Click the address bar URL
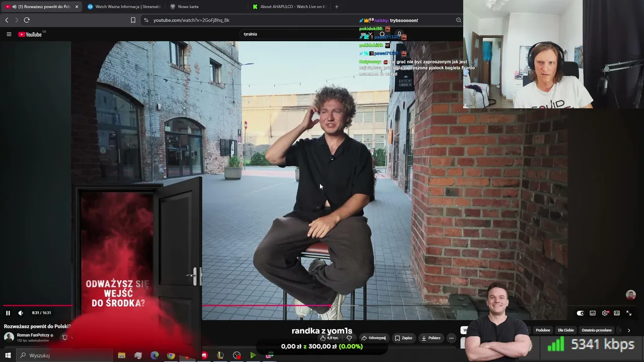This screenshot has height=362, width=644. [191, 20]
